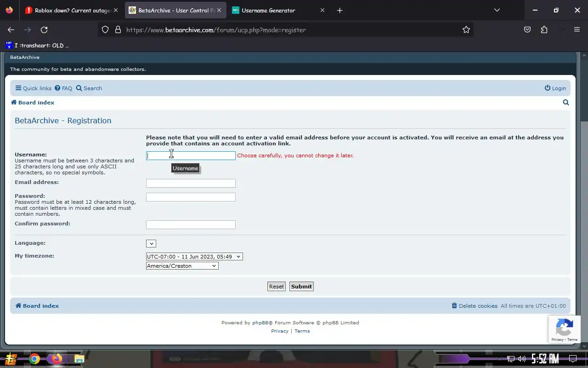This screenshot has width=588, height=368.
Task: Open the Windows Start menu icon
Action: pos(11,359)
